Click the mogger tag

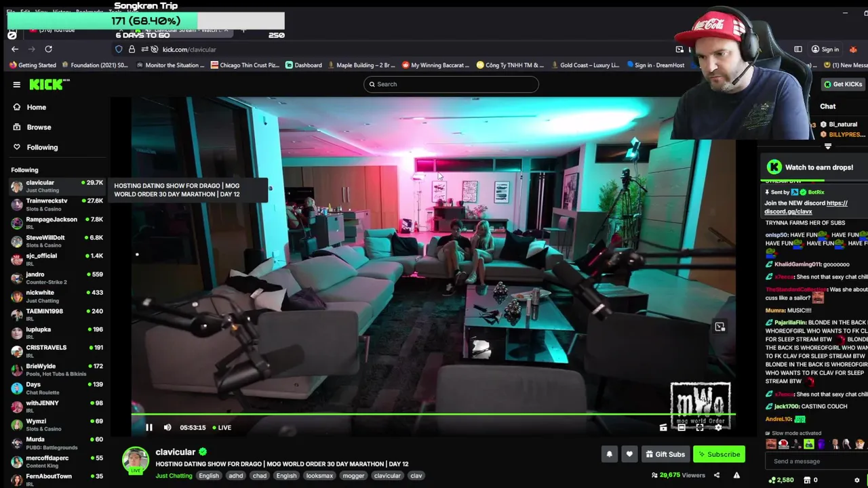point(353,476)
